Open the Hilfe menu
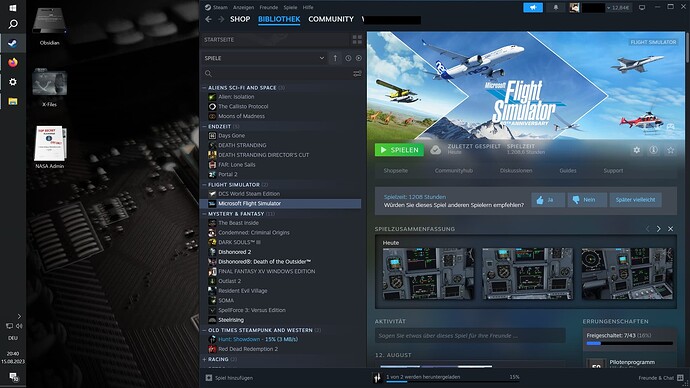This screenshot has width=690, height=388. click(x=308, y=7)
